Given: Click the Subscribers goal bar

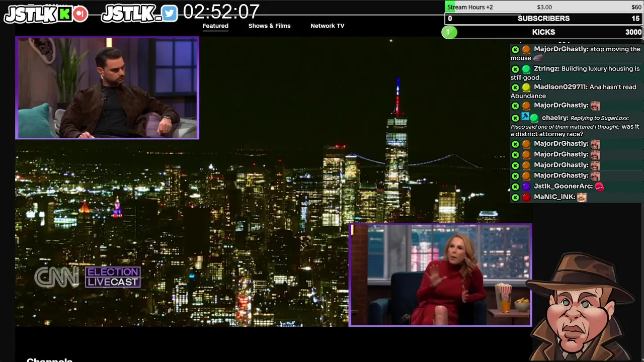Looking at the screenshot, I should [543, 19].
